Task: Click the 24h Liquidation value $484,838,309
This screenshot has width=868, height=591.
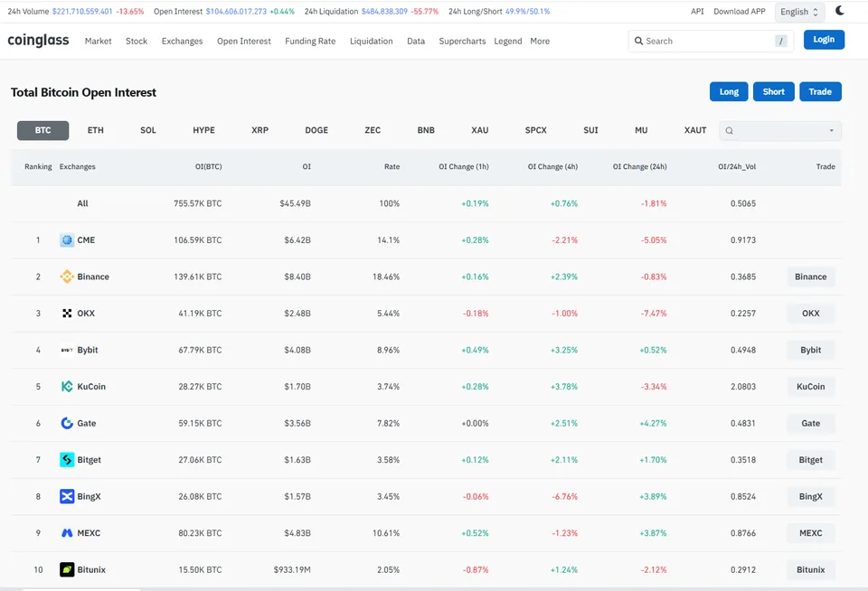Action: coord(384,11)
